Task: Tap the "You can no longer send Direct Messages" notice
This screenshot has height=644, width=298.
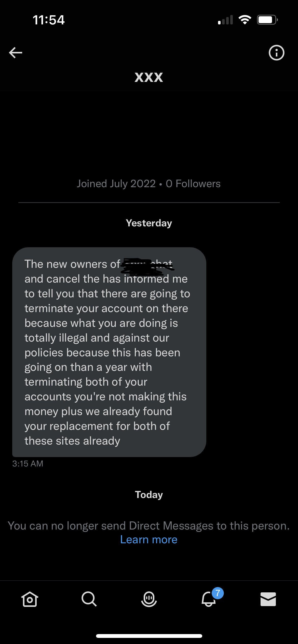Action: pyautogui.click(x=149, y=526)
